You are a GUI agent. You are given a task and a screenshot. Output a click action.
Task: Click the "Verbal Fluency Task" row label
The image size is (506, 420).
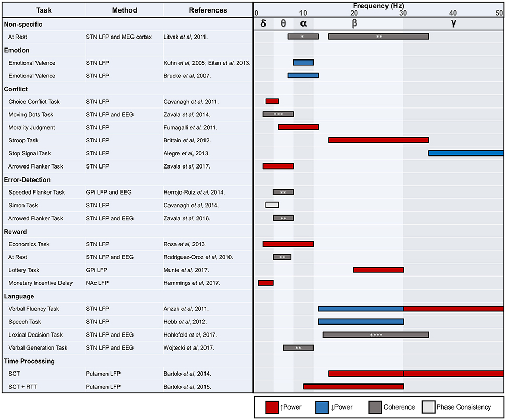[x=34, y=309]
